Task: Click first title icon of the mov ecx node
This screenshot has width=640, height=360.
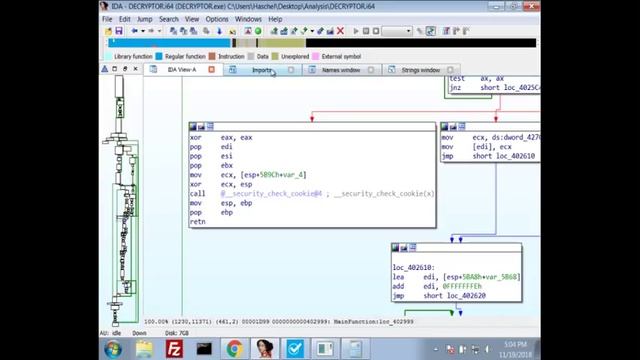Action: (444, 127)
